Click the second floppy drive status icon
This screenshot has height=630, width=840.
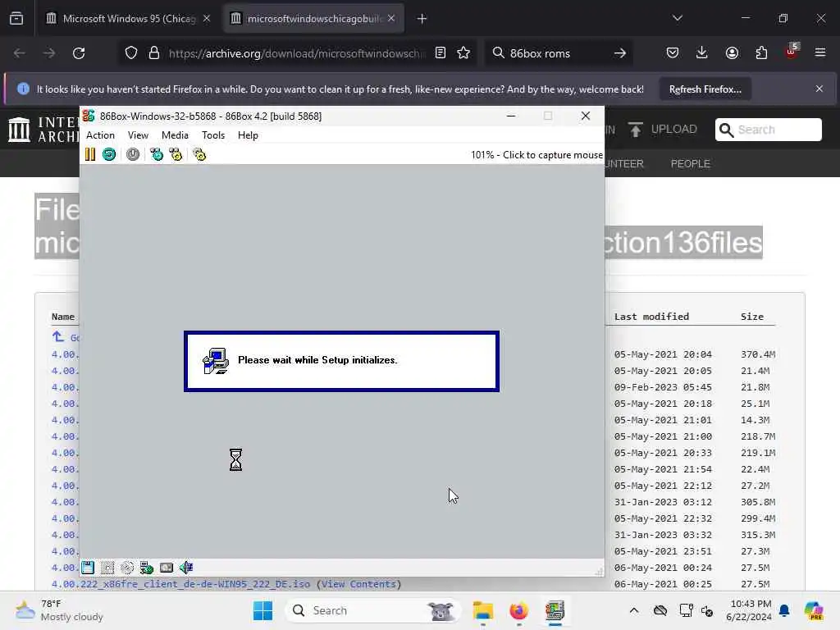coord(107,568)
